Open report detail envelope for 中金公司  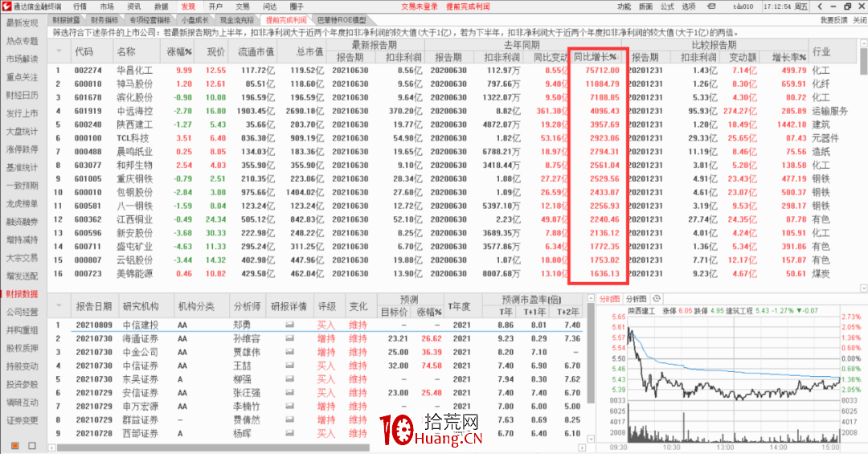click(x=289, y=352)
